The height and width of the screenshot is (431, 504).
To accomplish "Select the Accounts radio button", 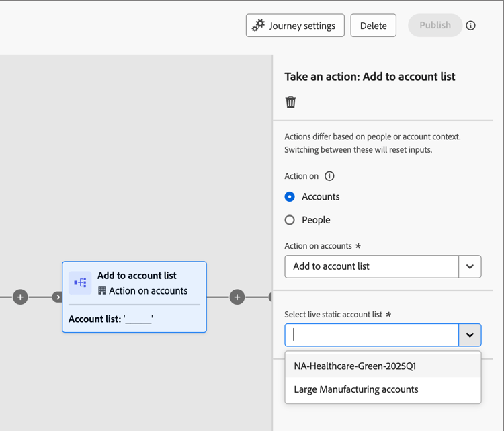I will [290, 197].
